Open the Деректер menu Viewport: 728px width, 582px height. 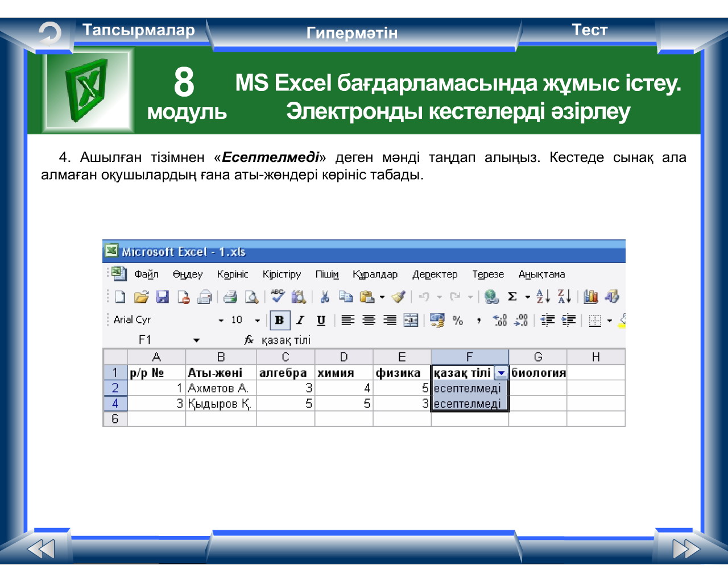point(435,275)
